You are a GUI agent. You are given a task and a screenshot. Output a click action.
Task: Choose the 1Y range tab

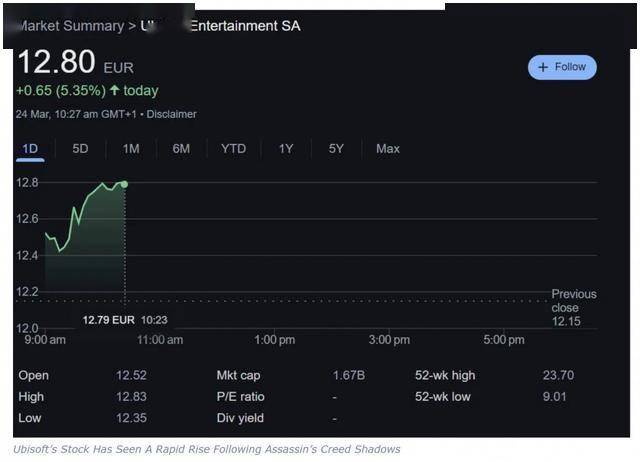tap(286, 149)
